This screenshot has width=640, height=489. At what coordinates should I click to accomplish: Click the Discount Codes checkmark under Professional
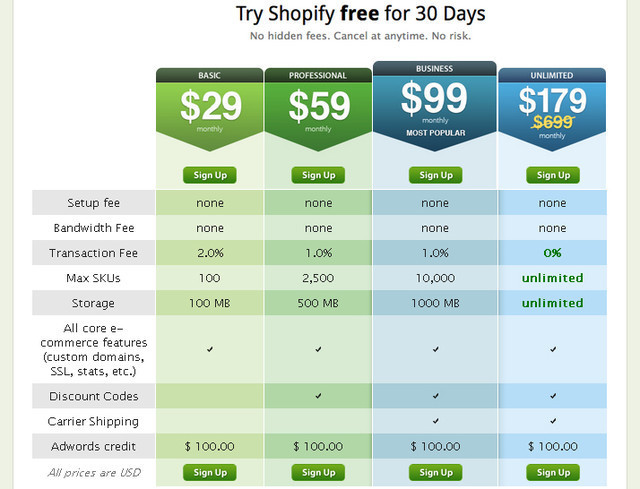318,396
